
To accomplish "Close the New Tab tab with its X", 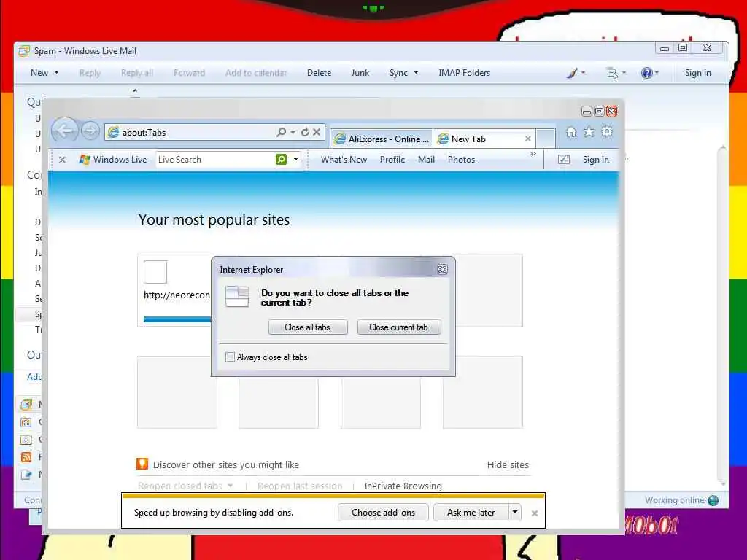I will click(x=528, y=139).
